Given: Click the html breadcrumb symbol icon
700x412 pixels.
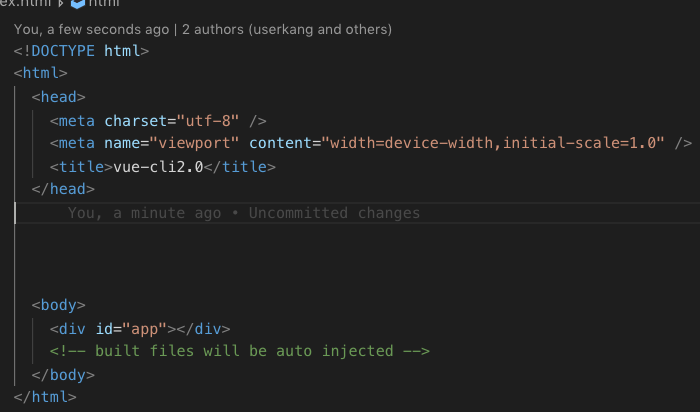Looking at the screenshot, I should tap(78, 4).
